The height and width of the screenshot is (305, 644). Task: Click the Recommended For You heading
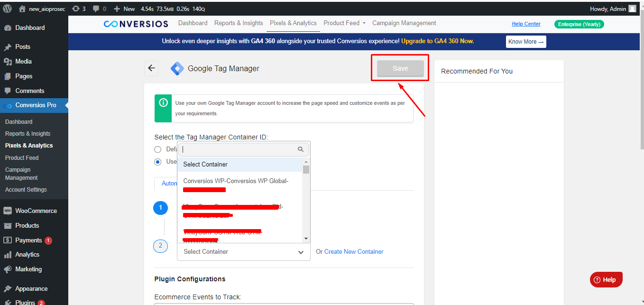[x=477, y=71]
